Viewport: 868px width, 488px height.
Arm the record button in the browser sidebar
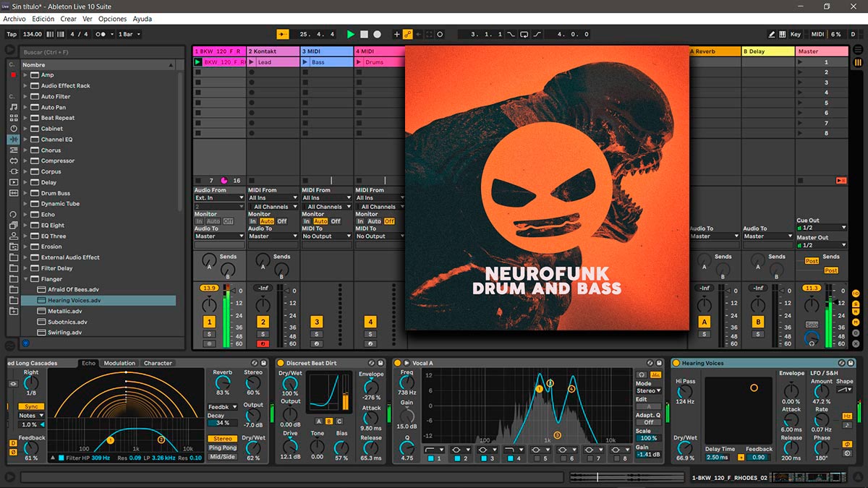point(12,74)
